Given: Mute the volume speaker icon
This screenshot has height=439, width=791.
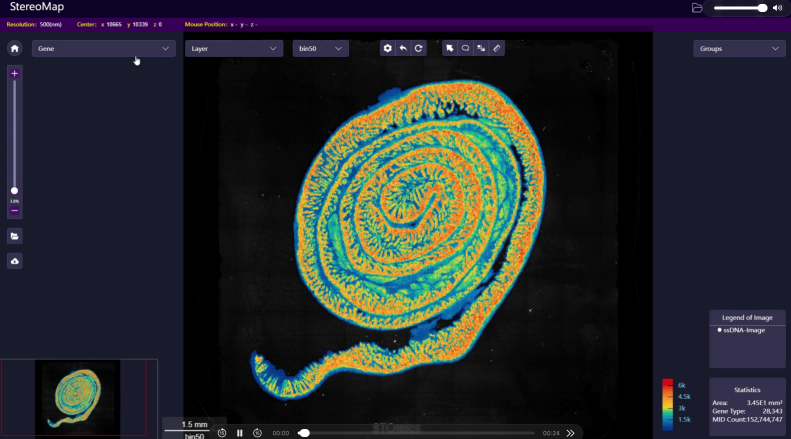Looking at the screenshot, I should pyautogui.click(x=777, y=8).
